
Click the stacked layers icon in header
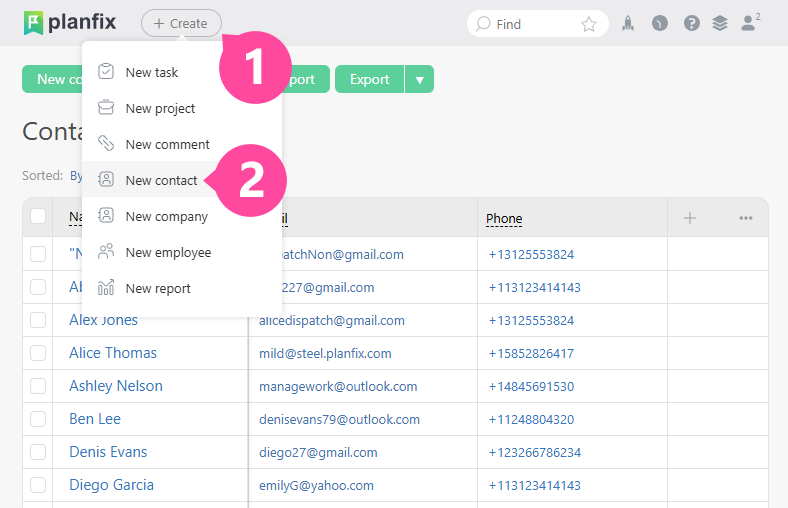[720, 24]
